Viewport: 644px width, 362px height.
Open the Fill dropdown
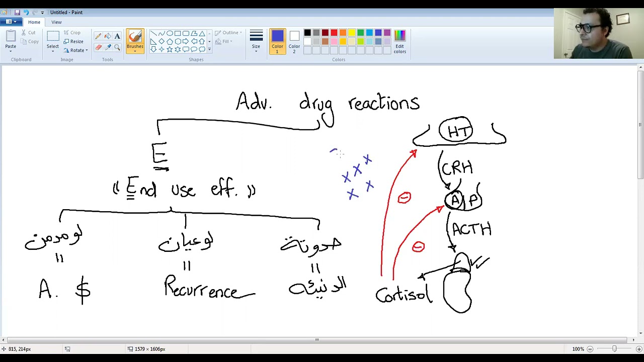(x=224, y=42)
